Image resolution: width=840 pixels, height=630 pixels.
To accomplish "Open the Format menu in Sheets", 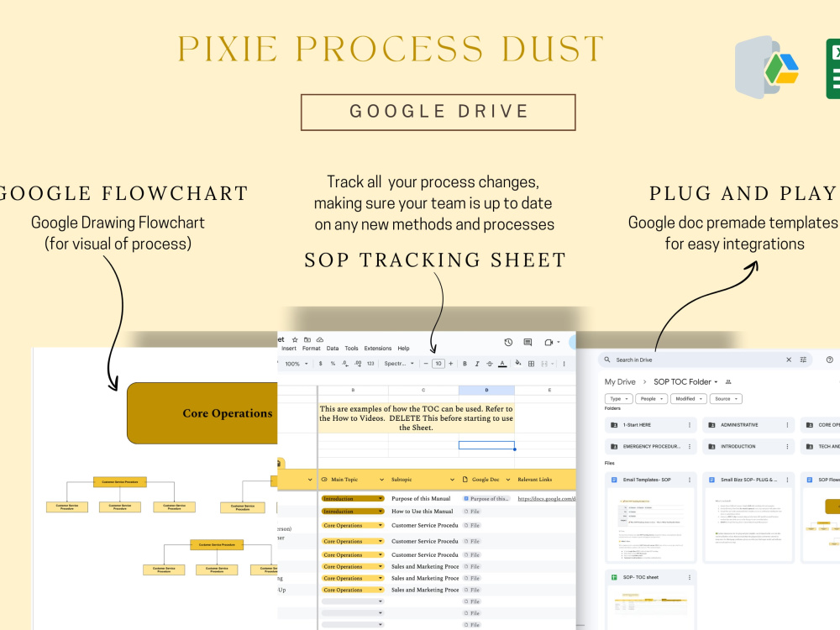I will [312, 349].
